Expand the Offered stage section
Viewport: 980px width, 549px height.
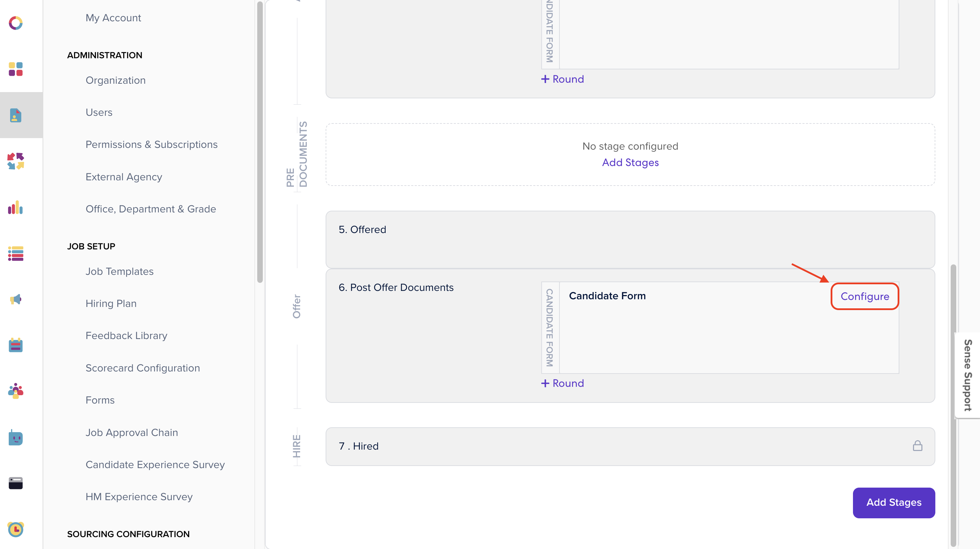363,229
